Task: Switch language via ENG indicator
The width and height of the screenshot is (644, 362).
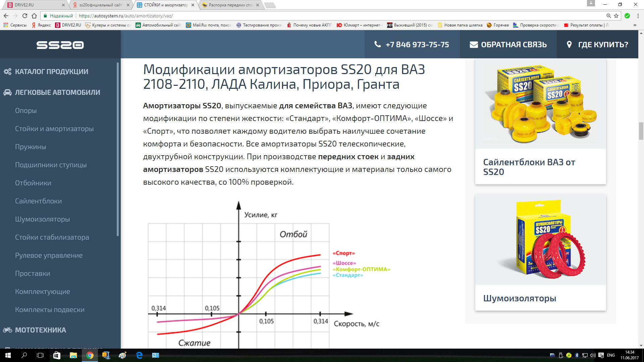Action: (x=611, y=355)
